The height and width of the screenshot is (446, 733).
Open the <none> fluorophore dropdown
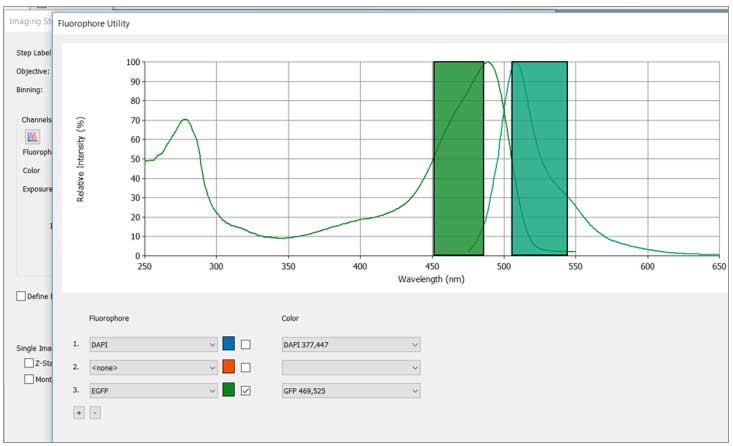pyautogui.click(x=153, y=367)
